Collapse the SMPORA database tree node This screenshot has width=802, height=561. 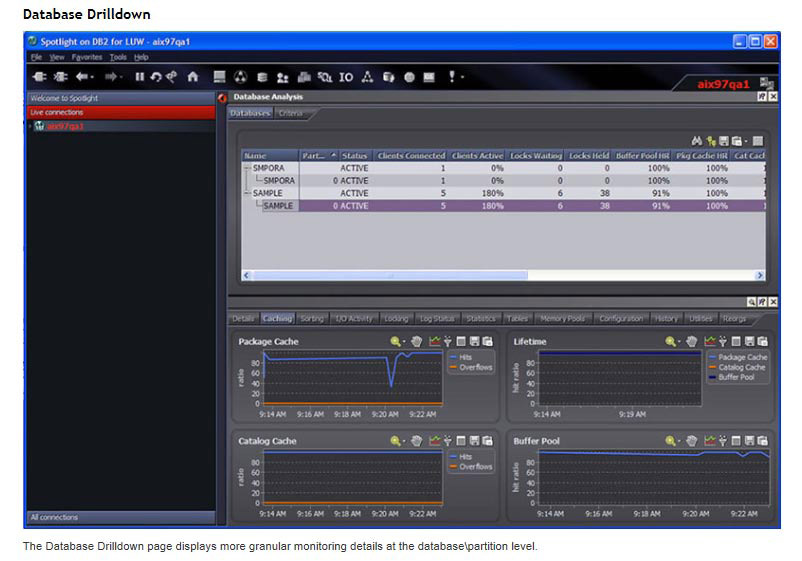(x=247, y=168)
